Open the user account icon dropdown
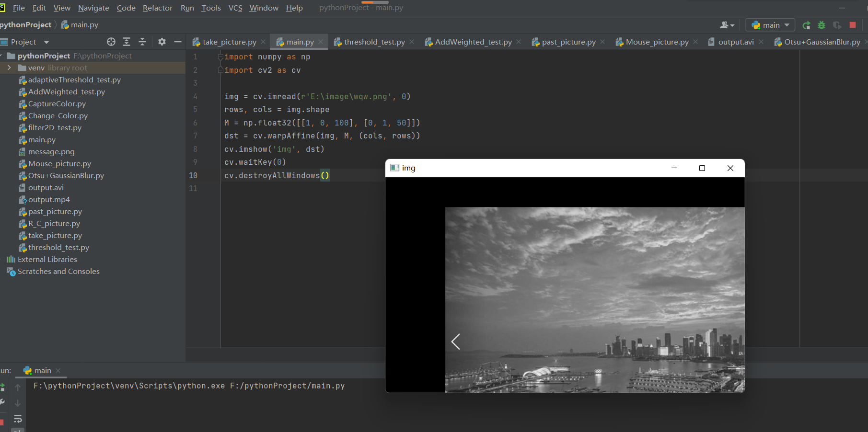Viewport: 868px width, 432px height. (727, 25)
